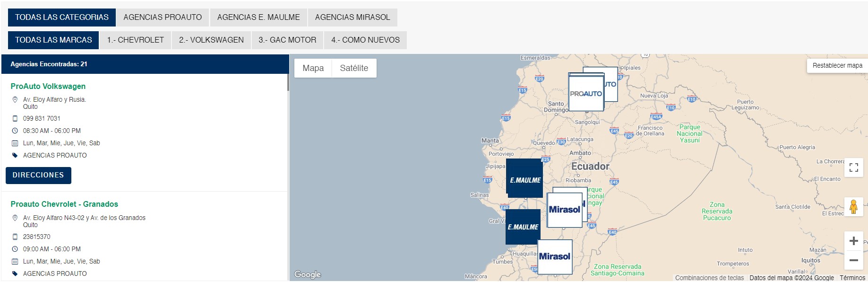Toggle fullscreen map view icon
The width and height of the screenshot is (868, 282).
(x=853, y=167)
